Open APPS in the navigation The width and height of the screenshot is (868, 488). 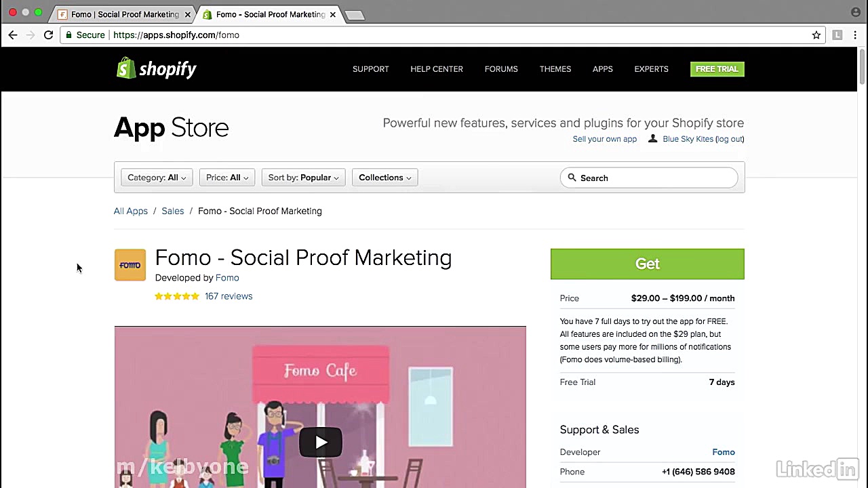pos(603,69)
